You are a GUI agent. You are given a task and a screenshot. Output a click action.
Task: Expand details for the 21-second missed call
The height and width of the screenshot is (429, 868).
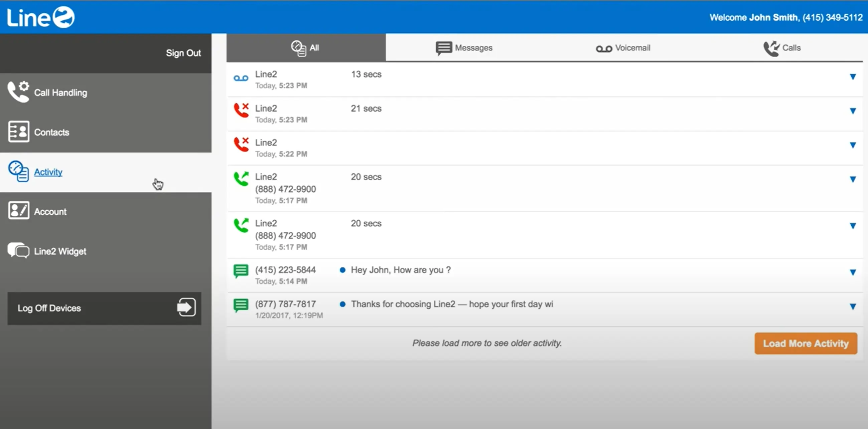tap(853, 111)
